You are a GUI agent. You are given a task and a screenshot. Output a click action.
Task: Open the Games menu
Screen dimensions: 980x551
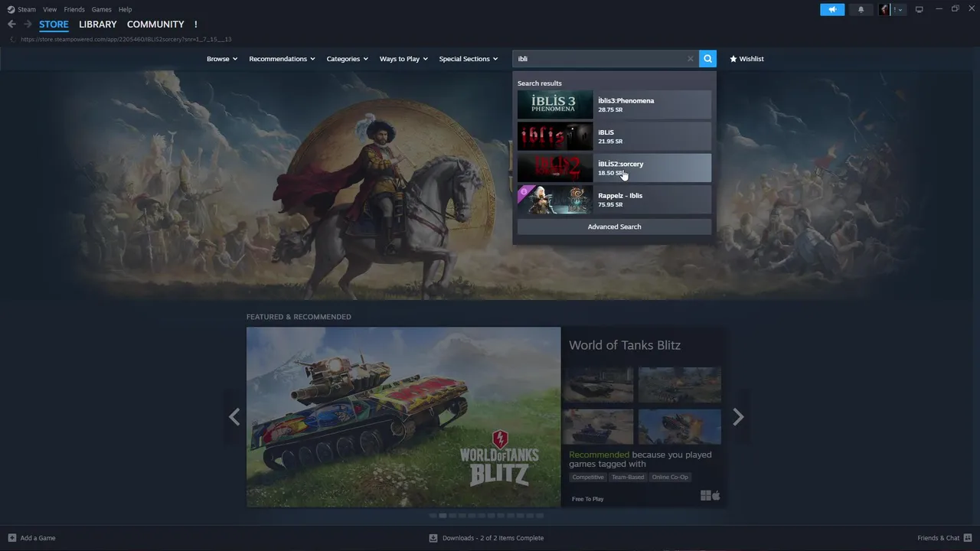click(101, 9)
